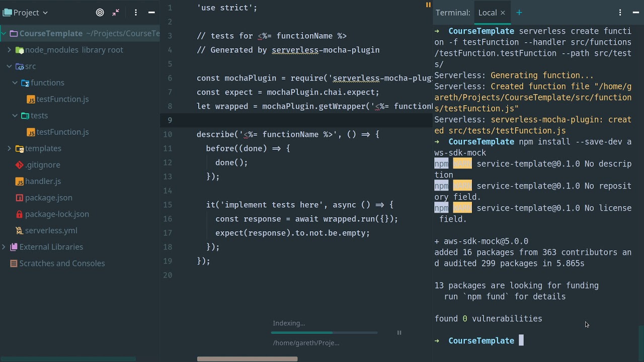Click the src folder icon

point(20,66)
